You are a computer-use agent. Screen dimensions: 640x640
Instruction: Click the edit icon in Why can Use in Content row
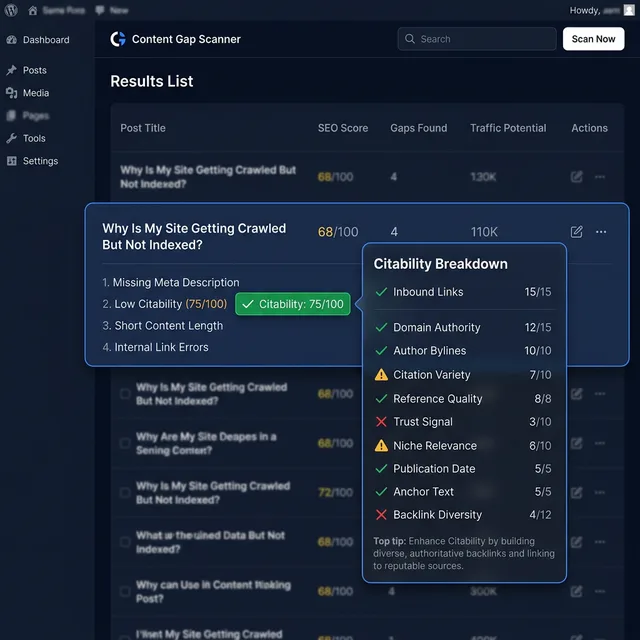576,591
